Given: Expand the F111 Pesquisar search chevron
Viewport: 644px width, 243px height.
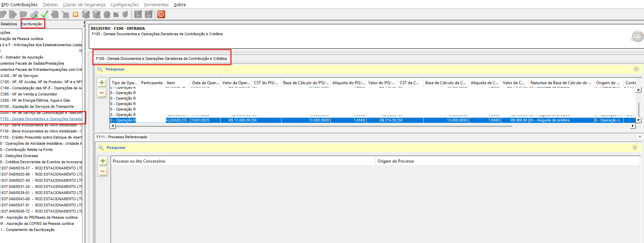Looking at the screenshot, I should tap(635, 148).
